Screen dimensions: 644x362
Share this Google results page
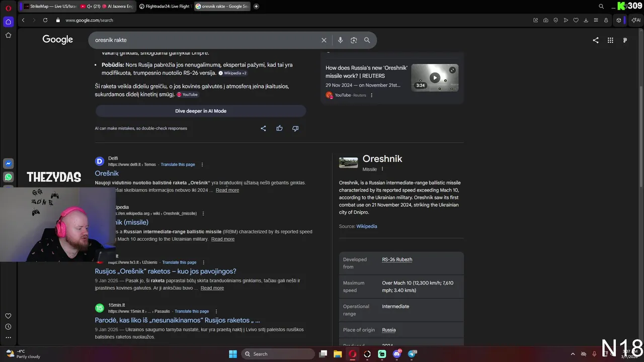click(596, 40)
